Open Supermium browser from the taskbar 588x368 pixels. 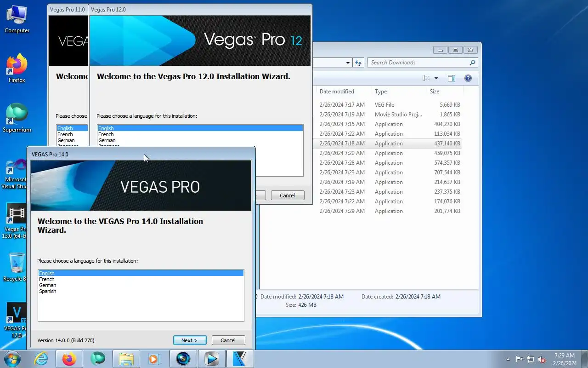[98, 359]
